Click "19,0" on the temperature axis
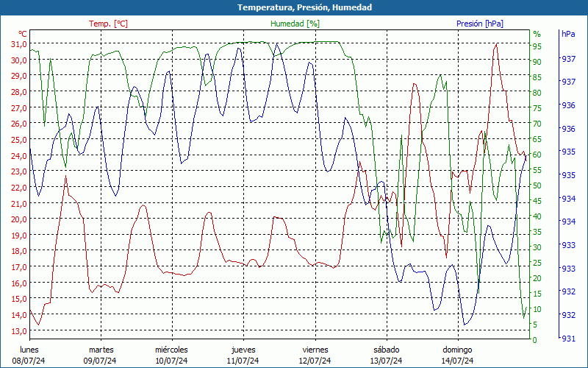Image resolution: width=588 pixels, height=368 pixels. click(x=19, y=236)
